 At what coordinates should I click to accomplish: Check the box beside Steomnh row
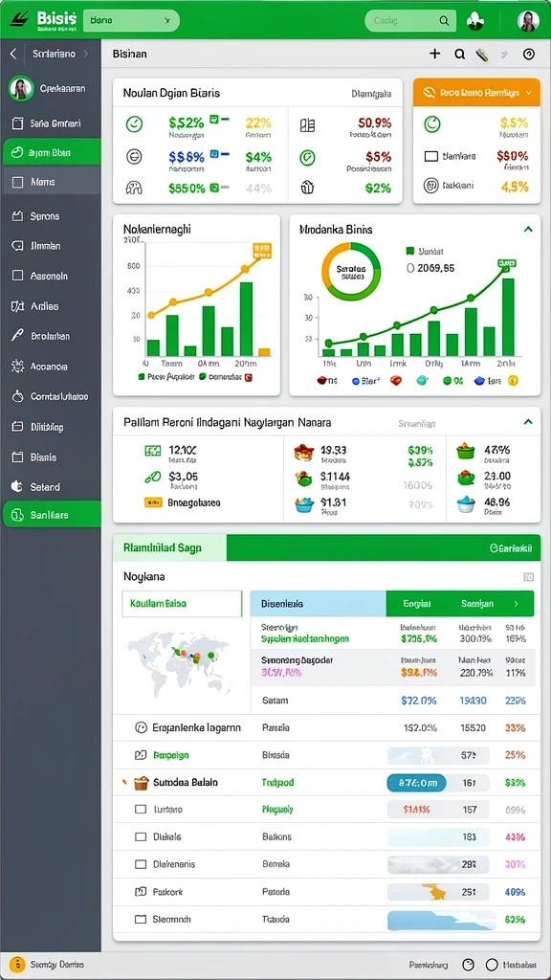[141, 920]
